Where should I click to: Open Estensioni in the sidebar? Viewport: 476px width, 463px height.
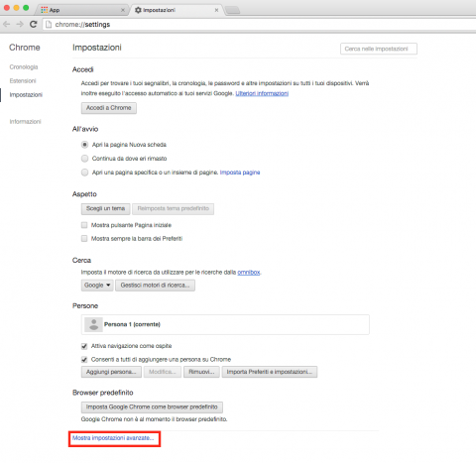[x=23, y=81]
